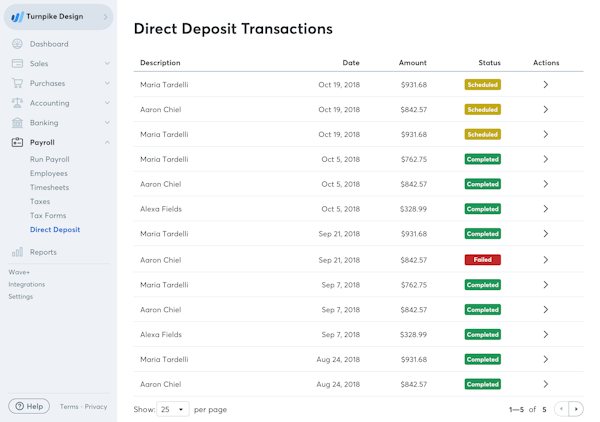
Task: Expand the Sales menu chevron
Action: (x=107, y=64)
